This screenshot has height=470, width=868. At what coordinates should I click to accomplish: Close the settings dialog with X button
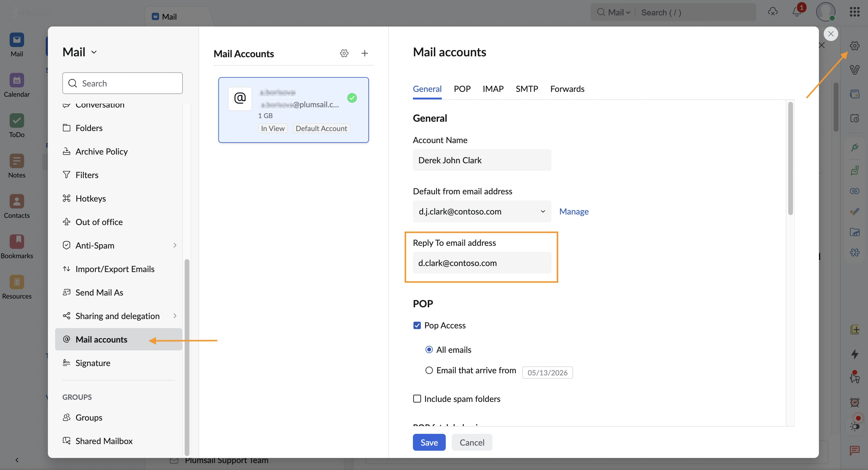(831, 34)
